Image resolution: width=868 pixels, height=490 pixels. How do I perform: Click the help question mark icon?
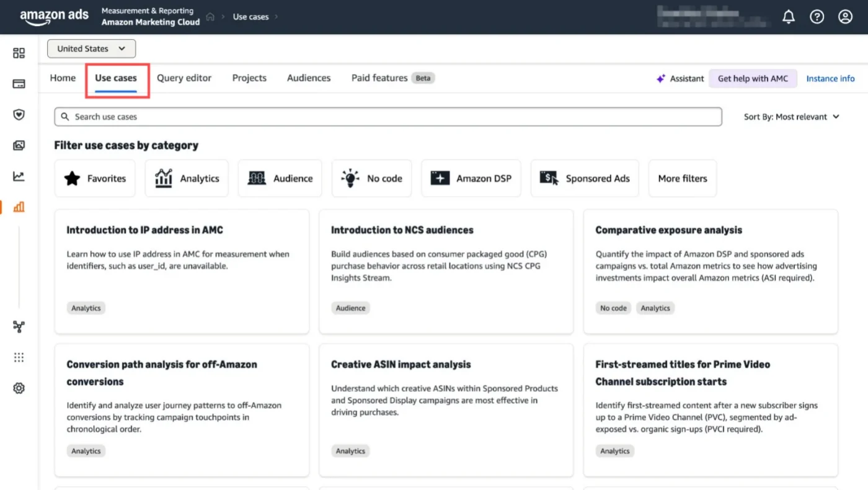817,17
